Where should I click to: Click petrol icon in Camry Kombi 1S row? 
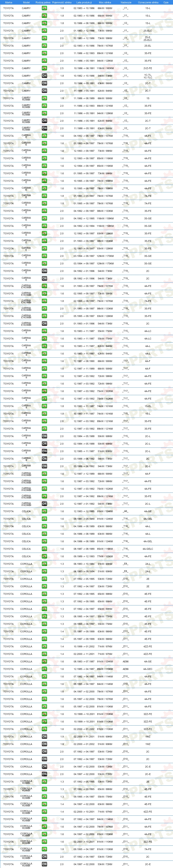pos(44,98)
